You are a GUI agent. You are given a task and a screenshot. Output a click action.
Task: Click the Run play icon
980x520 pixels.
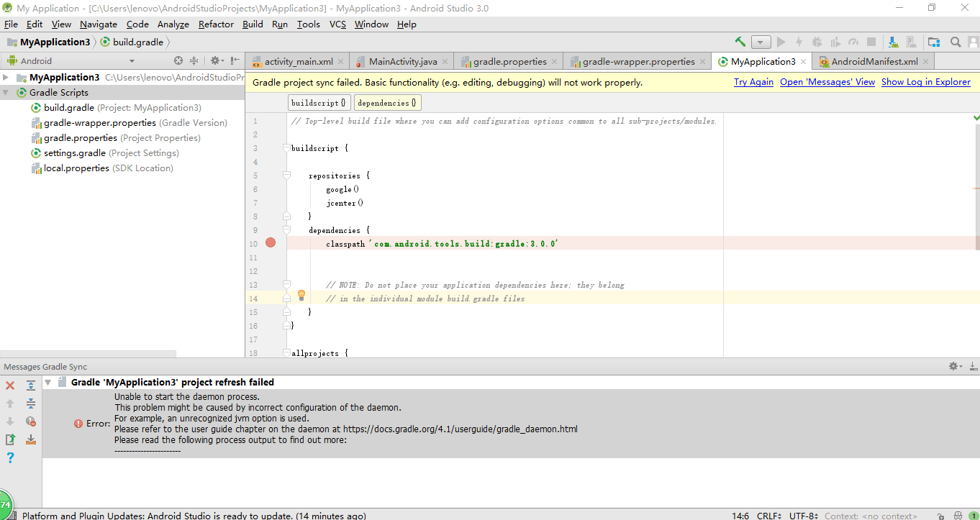click(781, 42)
